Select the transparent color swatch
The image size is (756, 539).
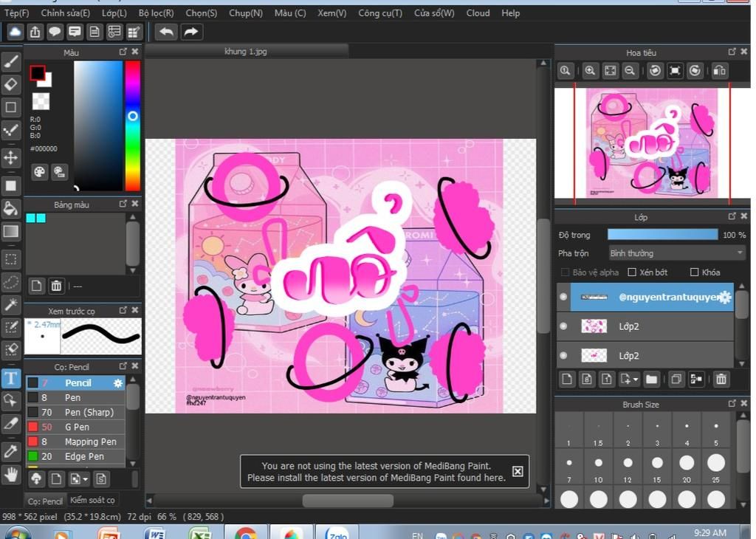[x=41, y=101]
